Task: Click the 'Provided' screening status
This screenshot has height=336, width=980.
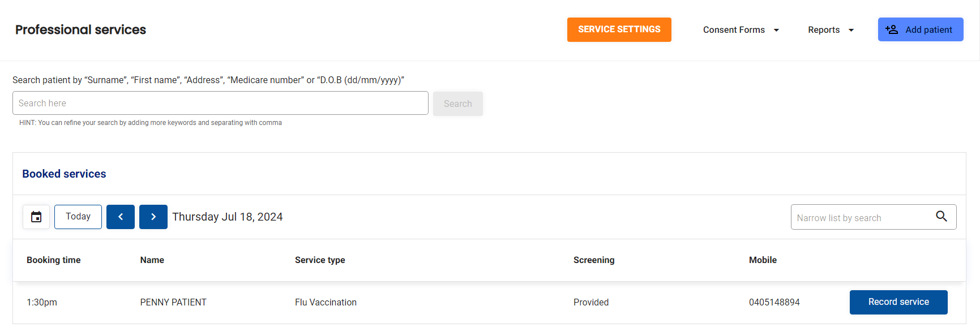Action: point(591,303)
